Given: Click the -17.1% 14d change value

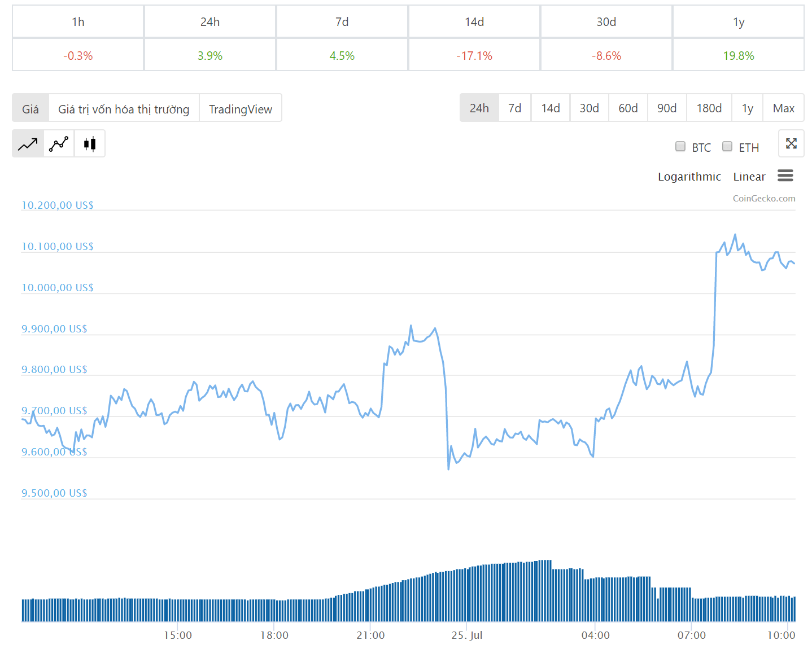Looking at the screenshot, I should [474, 55].
